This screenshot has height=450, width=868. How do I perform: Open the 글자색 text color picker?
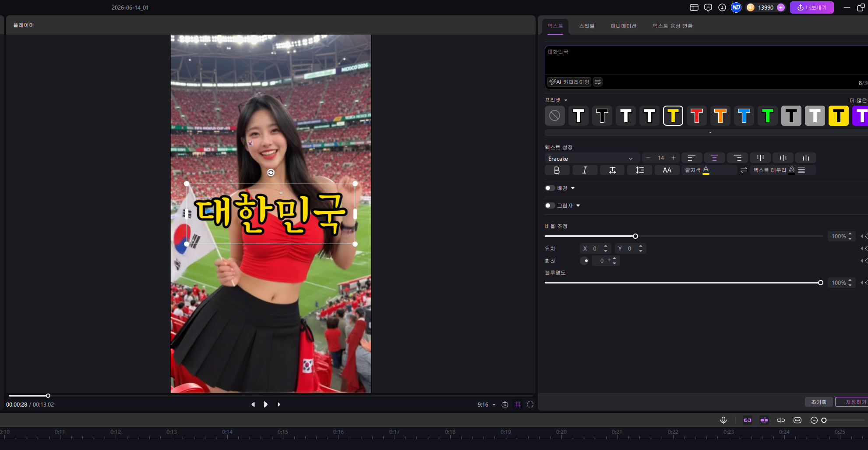(x=706, y=170)
